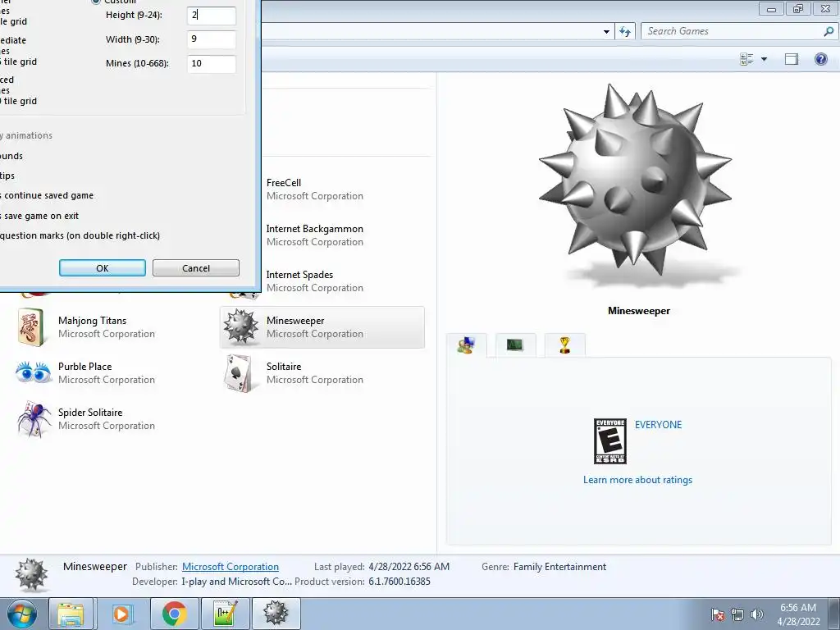This screenshot has width=840, height=630.
Task: Click the large Minesweeper mine preview image
Action: point(636,180)
